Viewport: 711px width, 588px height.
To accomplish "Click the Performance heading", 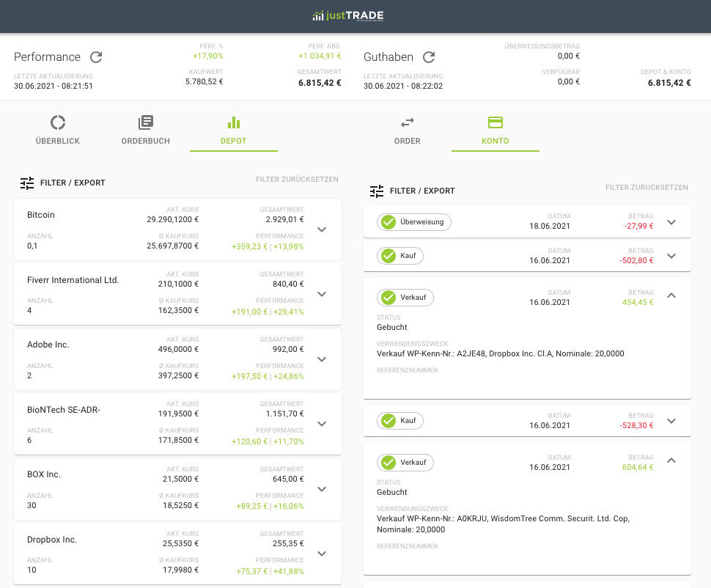I will (x=47, y=57).
